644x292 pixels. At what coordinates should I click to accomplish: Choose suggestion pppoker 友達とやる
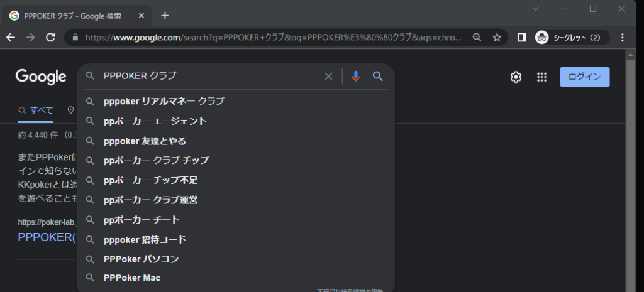[x=236, y=141]
